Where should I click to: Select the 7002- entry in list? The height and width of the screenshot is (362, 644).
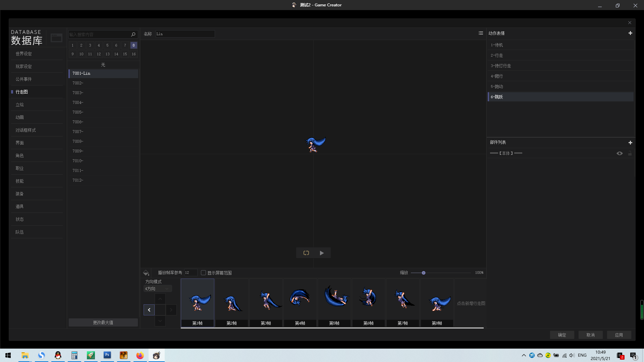click(x=103, y=83)
